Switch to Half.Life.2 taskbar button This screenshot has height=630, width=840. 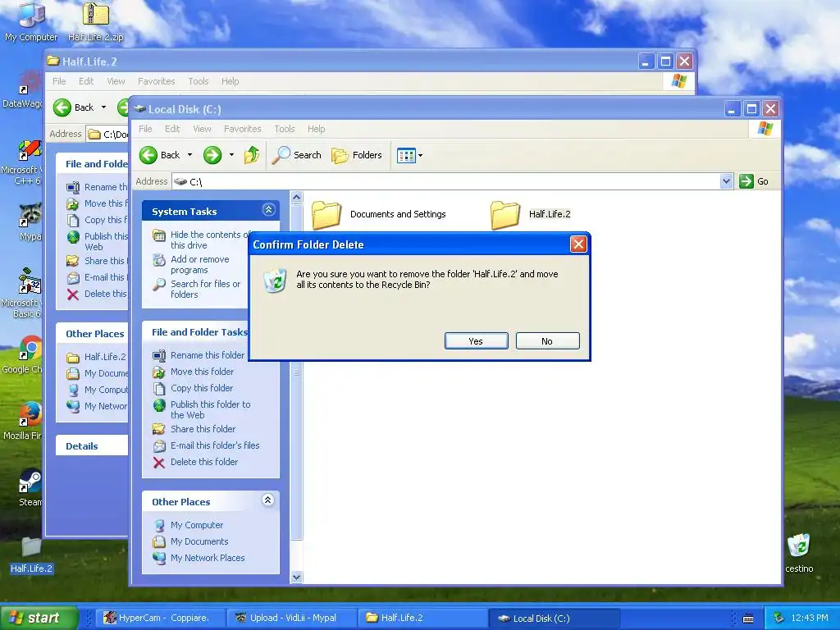click(421, 618)
